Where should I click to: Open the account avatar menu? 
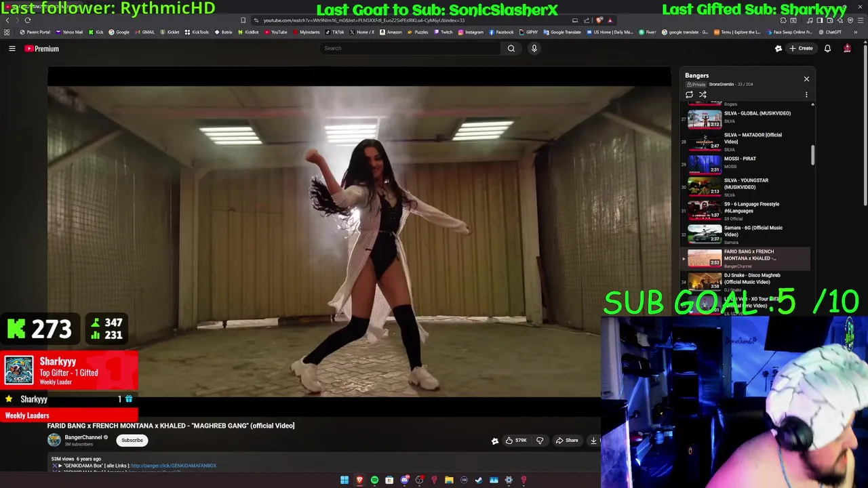click(x=847, y=48)
